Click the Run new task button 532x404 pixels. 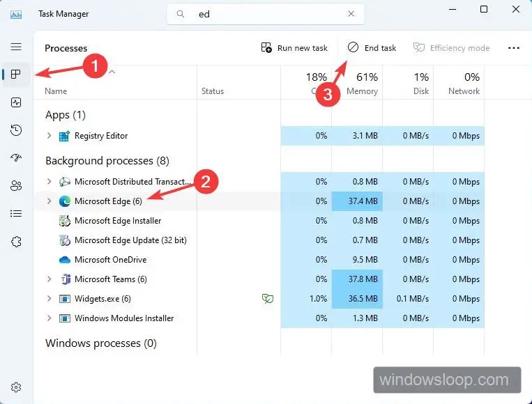point(294,48)
